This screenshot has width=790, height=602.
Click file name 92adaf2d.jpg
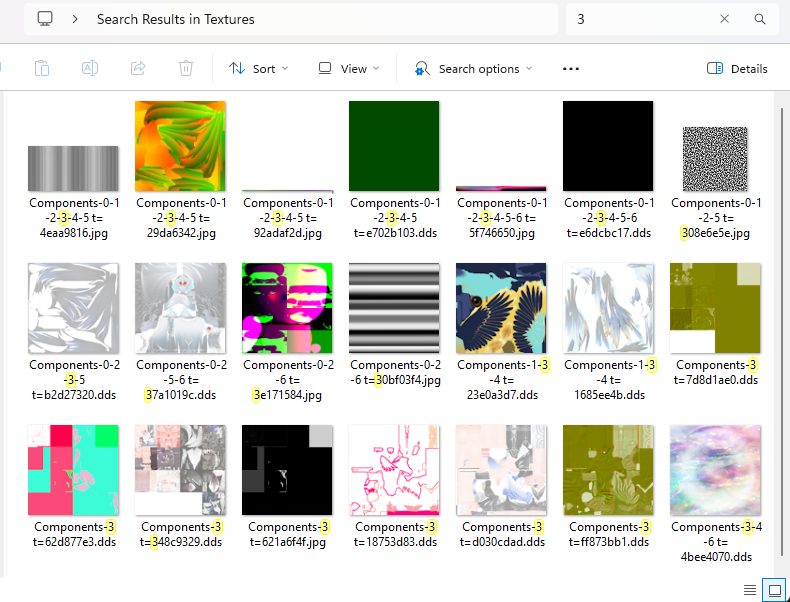[x=288, y=233]
